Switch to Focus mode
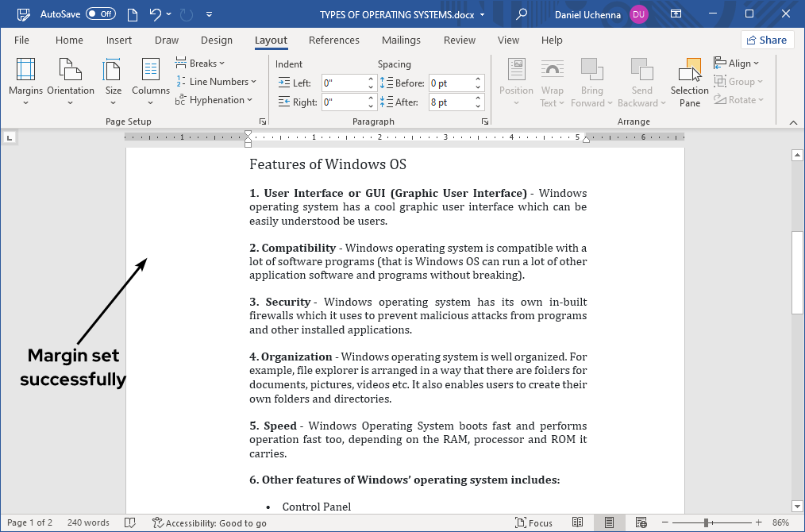Viewport: 805px width, 532px height. (533, 522)
